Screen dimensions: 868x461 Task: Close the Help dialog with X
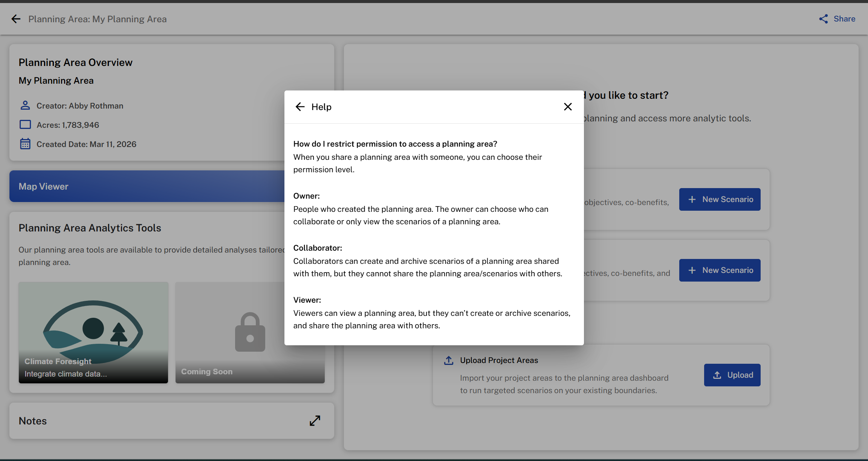pyautogui.click(x=568, y=107)
